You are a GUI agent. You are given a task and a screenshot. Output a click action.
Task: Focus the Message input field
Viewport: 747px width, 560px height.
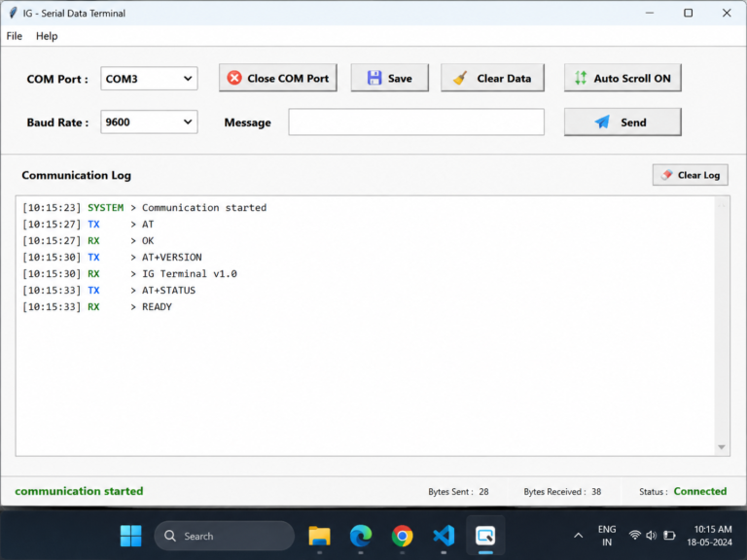(416, 122)
